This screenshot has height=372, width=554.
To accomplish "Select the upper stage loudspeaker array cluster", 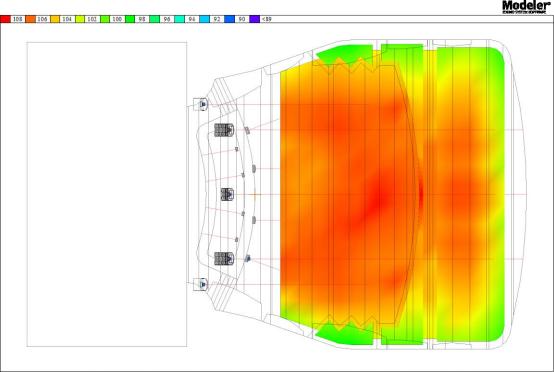I will (224, 130).
